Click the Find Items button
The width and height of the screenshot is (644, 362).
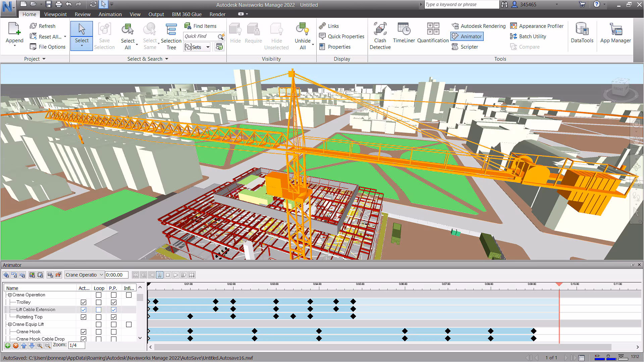coord(201,26)
